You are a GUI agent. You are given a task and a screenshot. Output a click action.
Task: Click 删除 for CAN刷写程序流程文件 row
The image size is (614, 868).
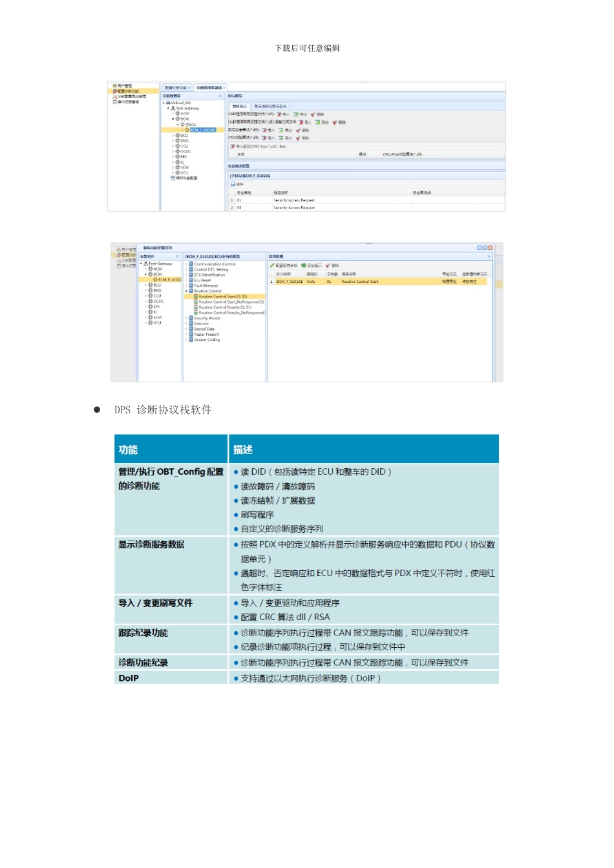point(318,114)
